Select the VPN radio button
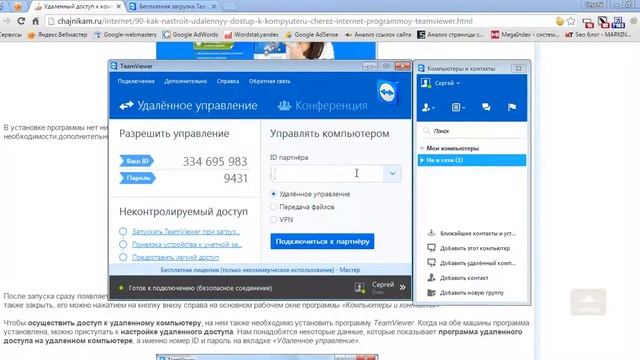 pyautogui.click(x=273, y=220)
